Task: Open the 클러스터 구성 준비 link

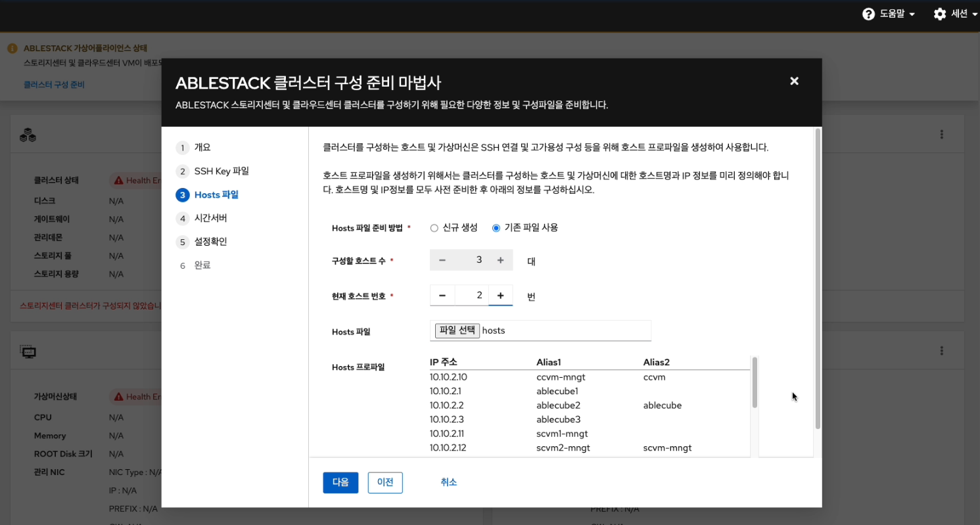Action: pos(54,85)
